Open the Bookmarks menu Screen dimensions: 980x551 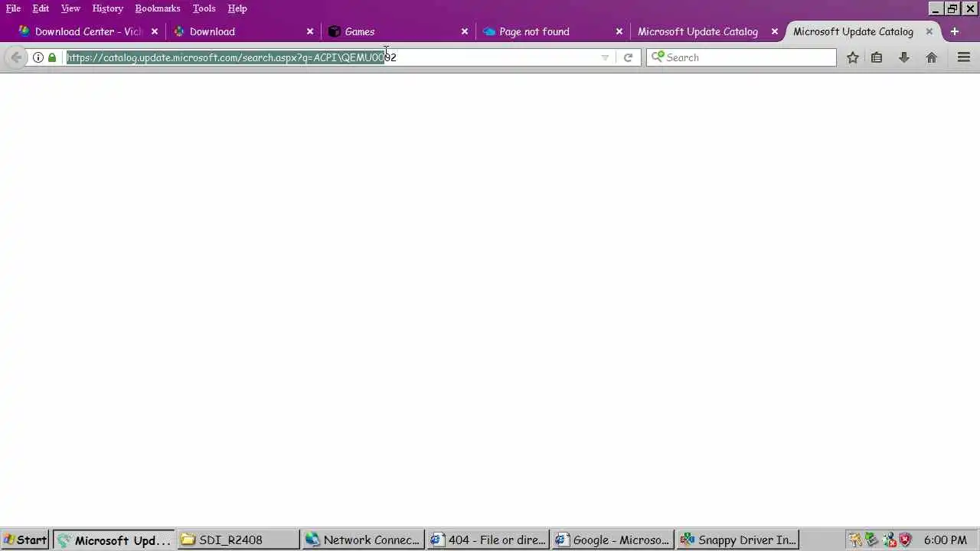coord(158,8)
